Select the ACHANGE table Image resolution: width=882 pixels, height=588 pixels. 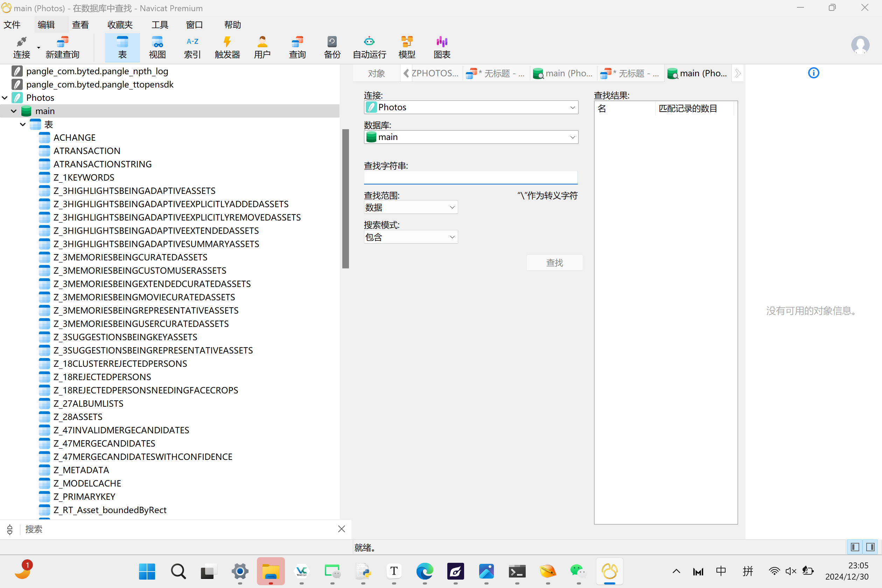pos(74,138)
